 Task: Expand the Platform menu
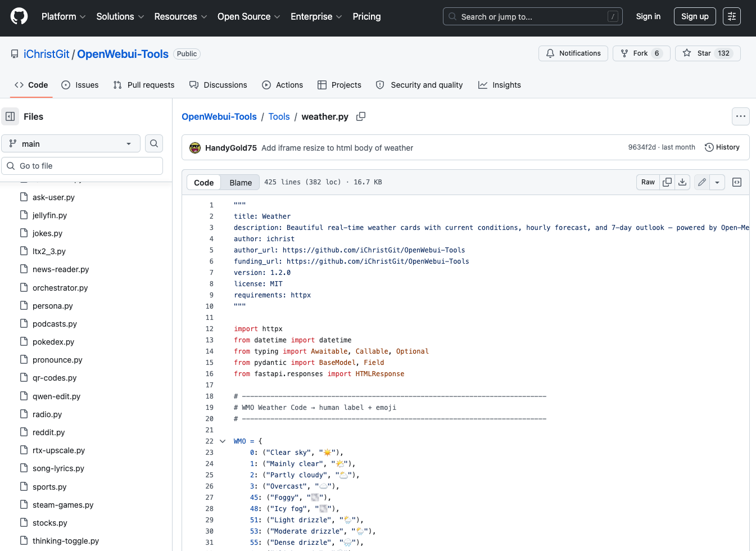[x=64, y=16]
